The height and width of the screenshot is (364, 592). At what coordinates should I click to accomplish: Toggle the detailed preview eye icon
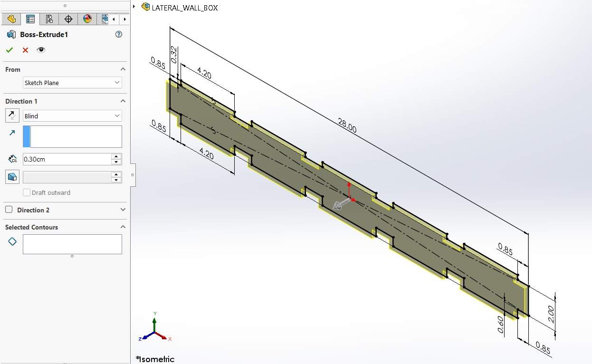tap(41, 50)
